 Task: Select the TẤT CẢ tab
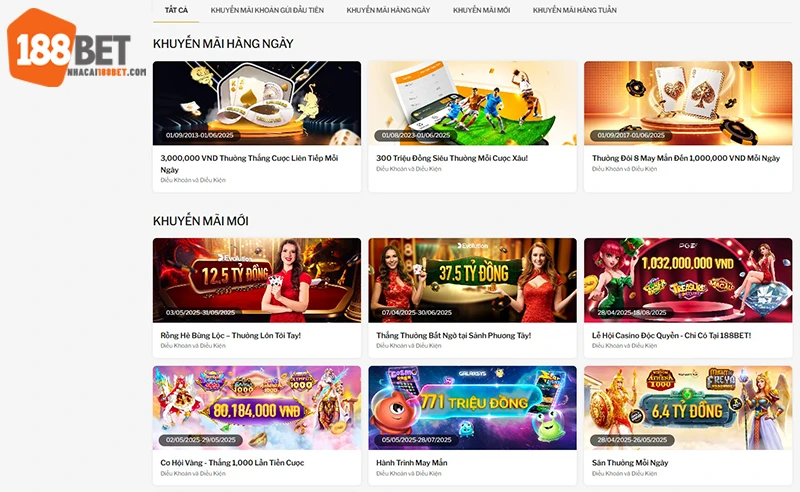177,10
